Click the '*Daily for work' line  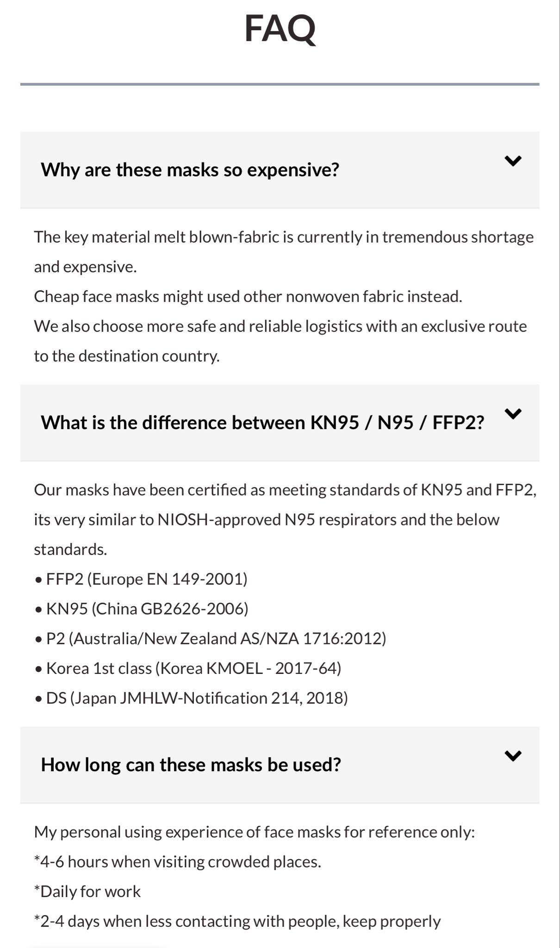point(87,891)
